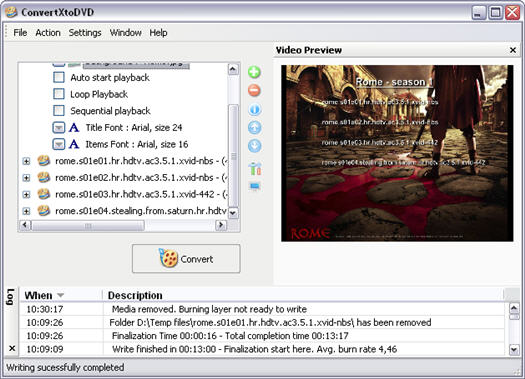Open Title Font dropdown
This screenshot has width=525, height=379.
[x=59, y=128]
